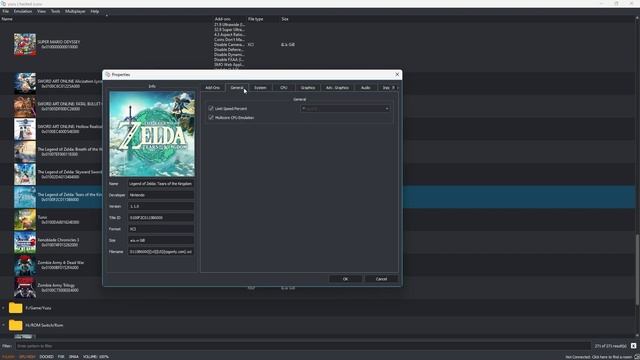Click the Developer field showing Nintendo
Viewport: 640px width, 360px height.
(161, 195)
